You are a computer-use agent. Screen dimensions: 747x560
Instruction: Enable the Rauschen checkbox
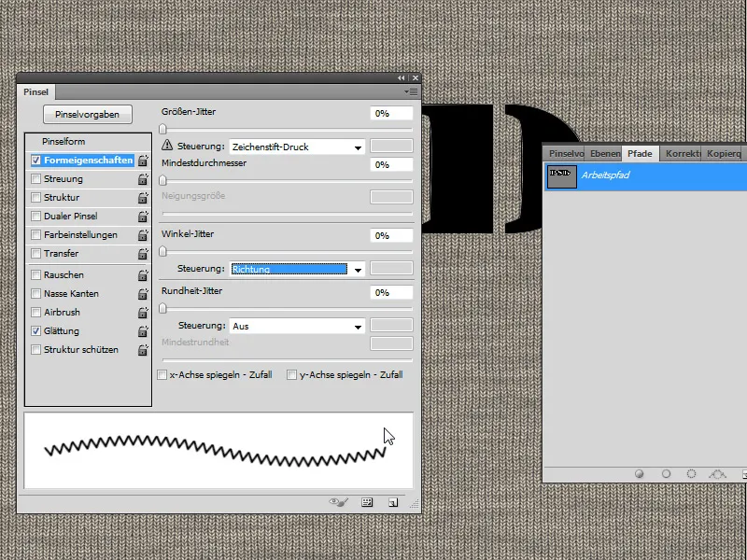point(35,274)
